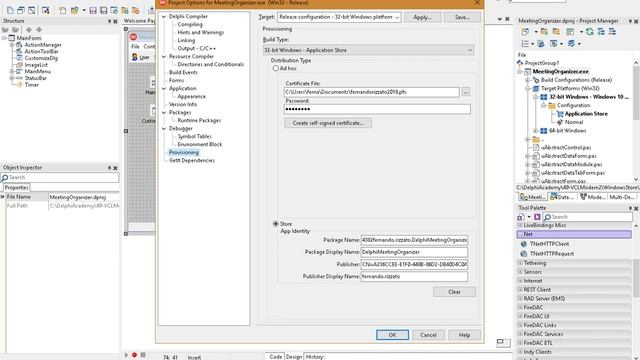Click the User icon in form designer
This screenshot has width=640, height=360.
[135, 57]
